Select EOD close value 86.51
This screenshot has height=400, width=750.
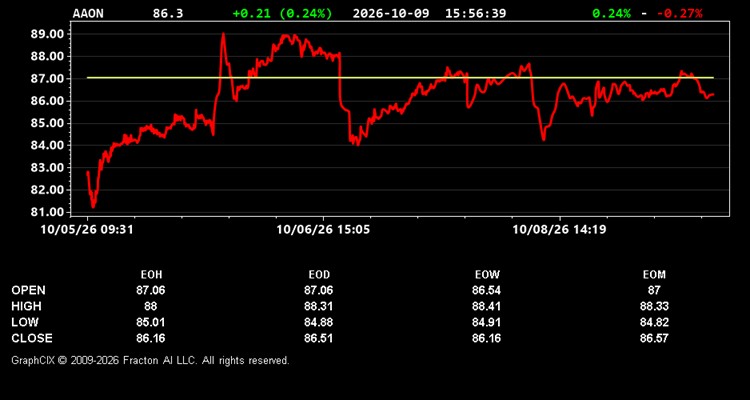pyautogui.click(x=319, y=338)
